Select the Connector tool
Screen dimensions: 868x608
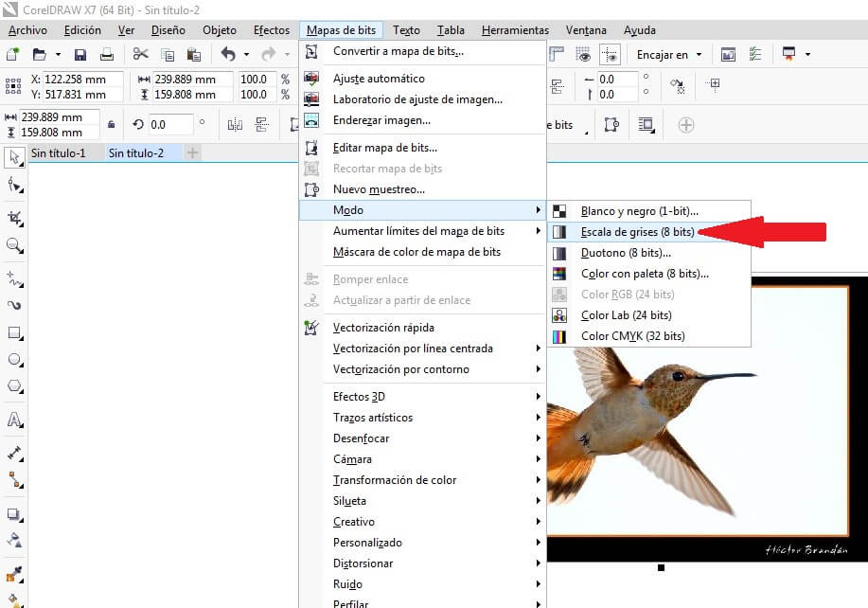[x=14, y=479]
